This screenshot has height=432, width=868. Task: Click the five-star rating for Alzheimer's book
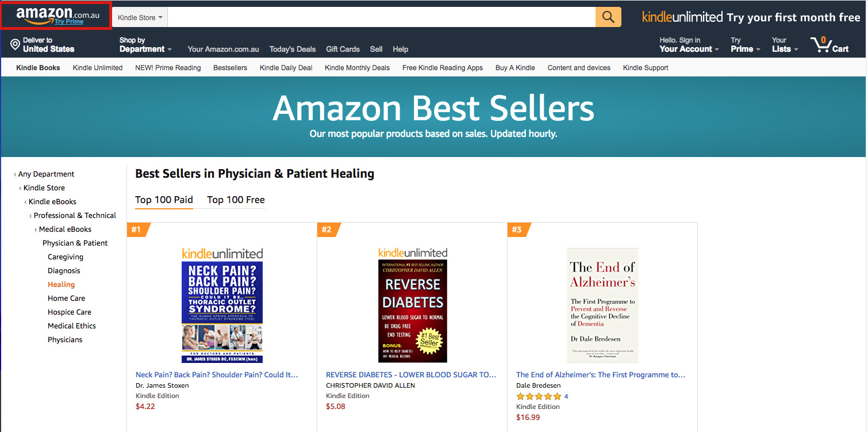(x=539, y=396)
